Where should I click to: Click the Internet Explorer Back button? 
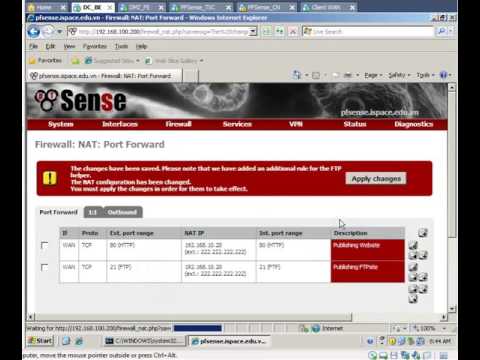[x=34, y=32]
